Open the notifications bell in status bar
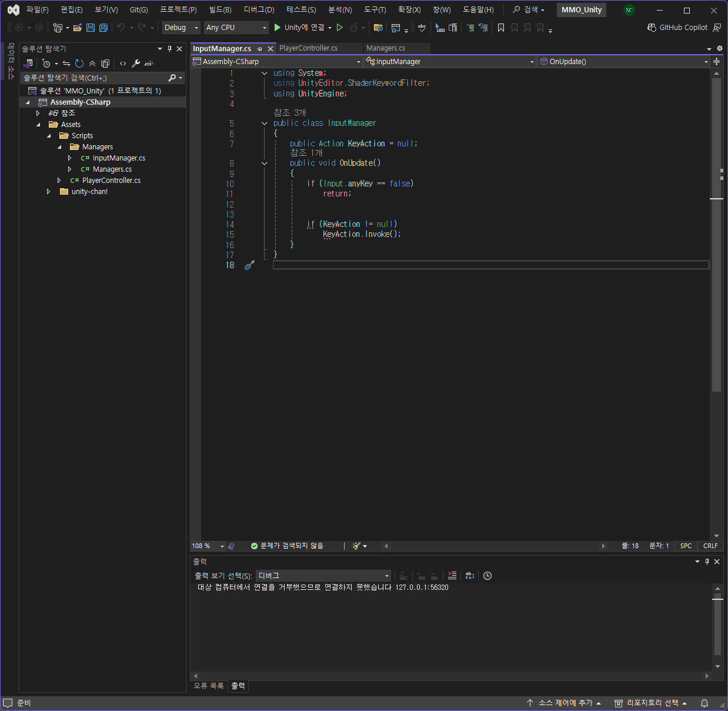The width and height of the screenshot is (728, 711). point(704,703)
